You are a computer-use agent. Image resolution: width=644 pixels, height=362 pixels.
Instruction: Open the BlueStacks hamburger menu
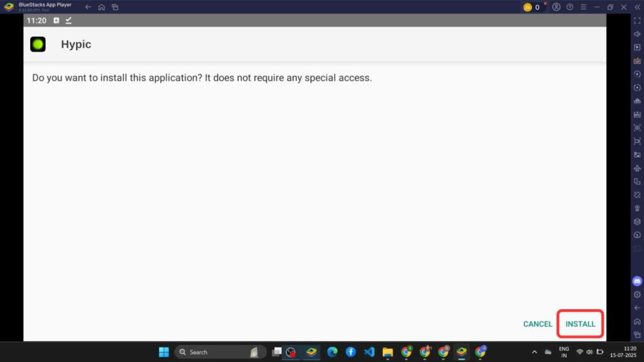point(584,7)
